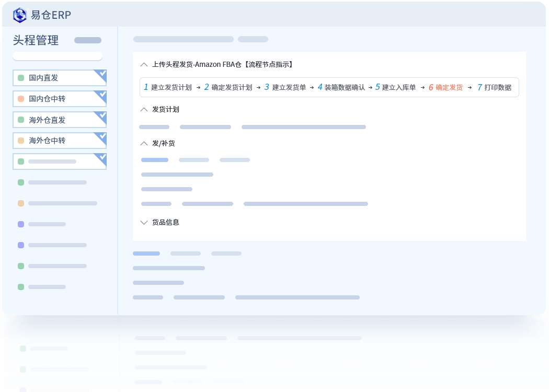The height and width of the screenshot is (392, 549).
Task: Click the 易仓ERP title text
Action: tap(51, 15)
